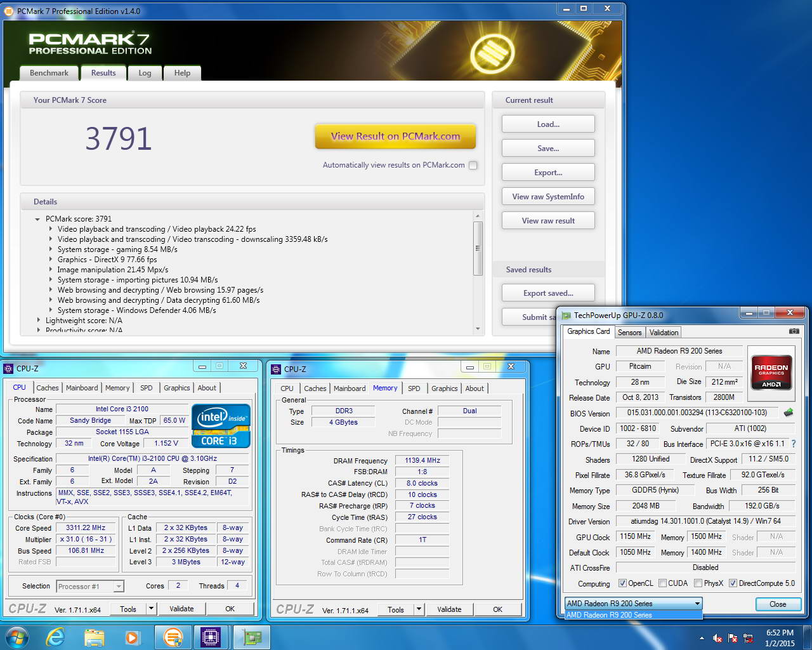
Task: Click the Memory tab CPU-Z window's title bar icon
Action: (277, 369)
